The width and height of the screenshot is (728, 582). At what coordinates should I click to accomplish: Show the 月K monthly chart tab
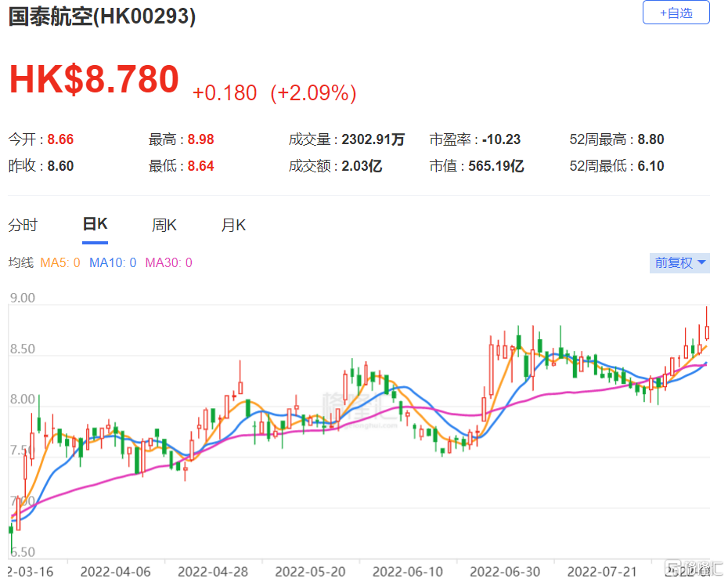[x=233, y=226]
